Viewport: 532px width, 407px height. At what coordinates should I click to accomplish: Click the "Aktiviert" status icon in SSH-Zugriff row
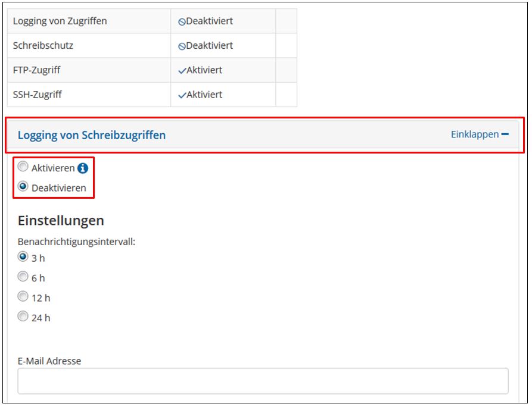point(183,93)
